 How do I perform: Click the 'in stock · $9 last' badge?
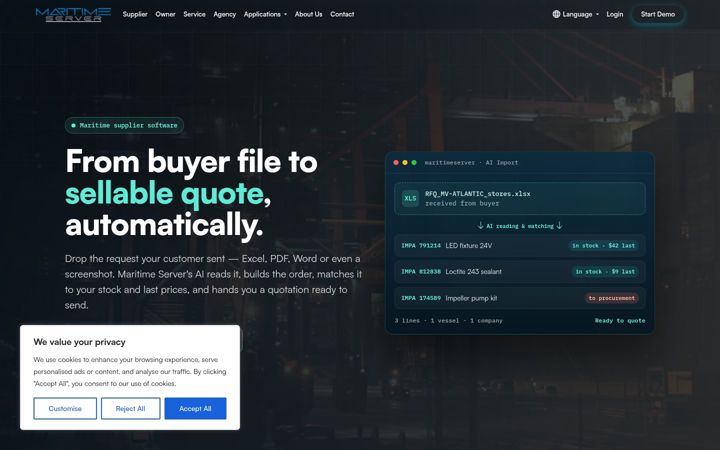(x=605, y=272)
